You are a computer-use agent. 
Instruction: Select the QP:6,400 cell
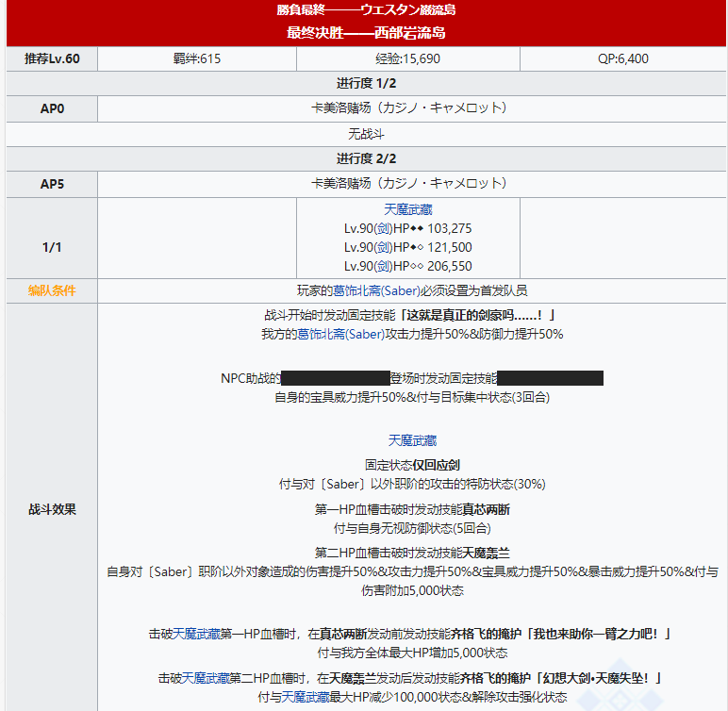pos(623,58)
